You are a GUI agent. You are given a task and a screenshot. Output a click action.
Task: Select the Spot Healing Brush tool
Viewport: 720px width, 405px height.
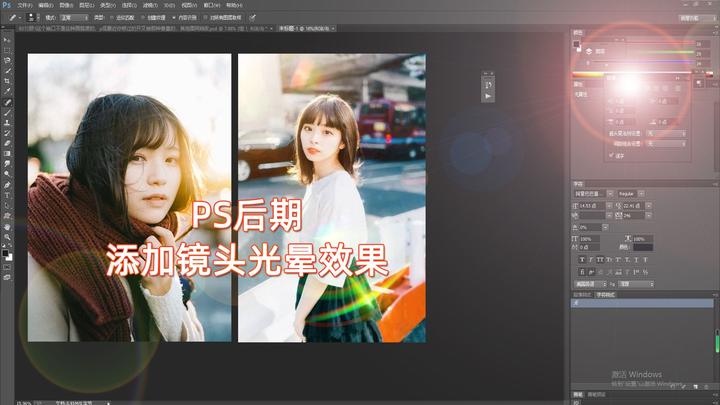pos(7,102)
